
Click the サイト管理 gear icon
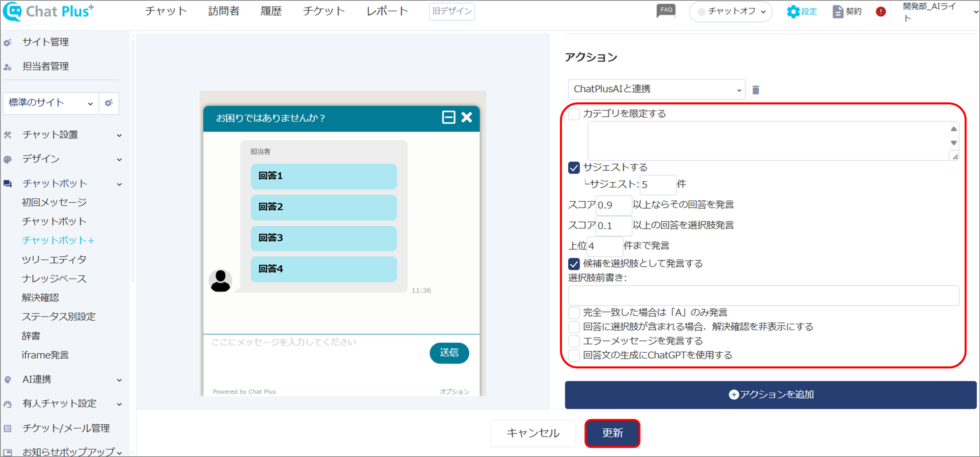point(8,42)
